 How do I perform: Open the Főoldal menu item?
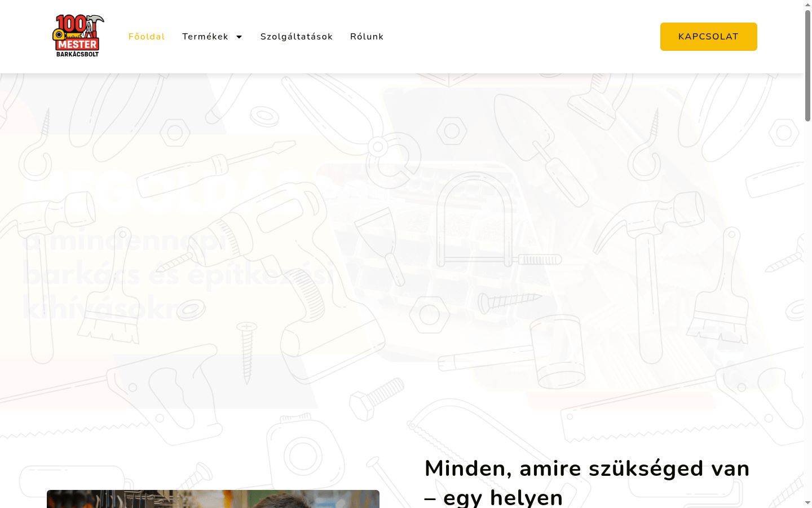click(x=147, y=37)
